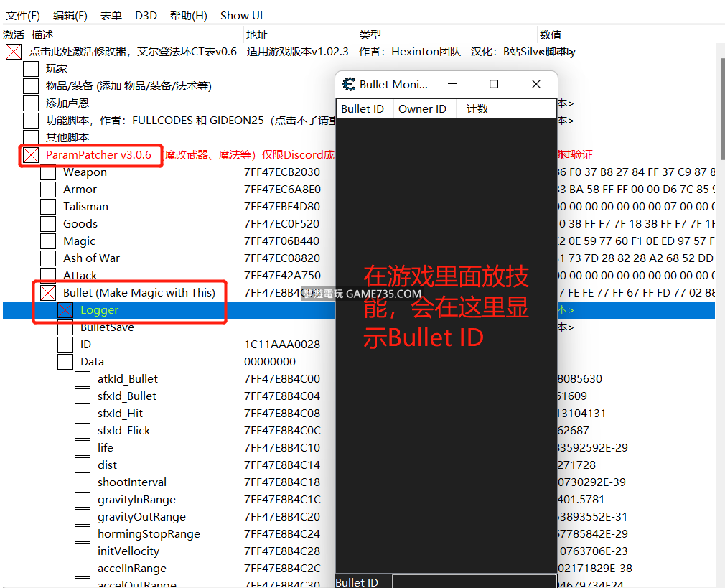Screen dimensions: 725x588
Task: Toggle the Bullet (Make Magic with This) checkbox
Action: point(48,293)
